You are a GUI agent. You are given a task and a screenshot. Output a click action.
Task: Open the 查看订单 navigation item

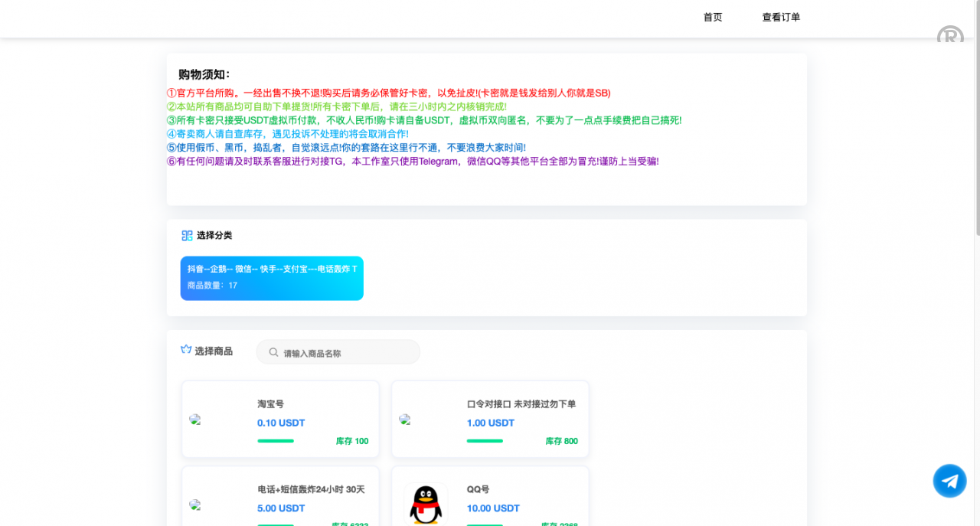781,18
